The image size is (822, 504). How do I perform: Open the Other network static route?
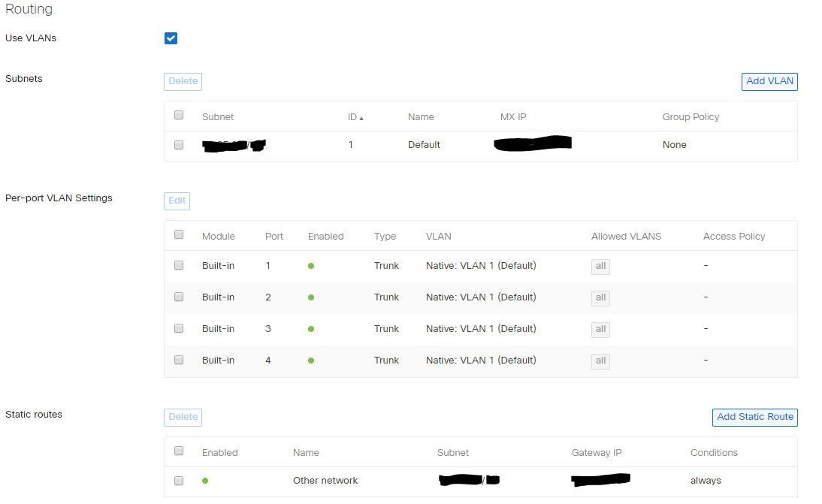point(325,480)
